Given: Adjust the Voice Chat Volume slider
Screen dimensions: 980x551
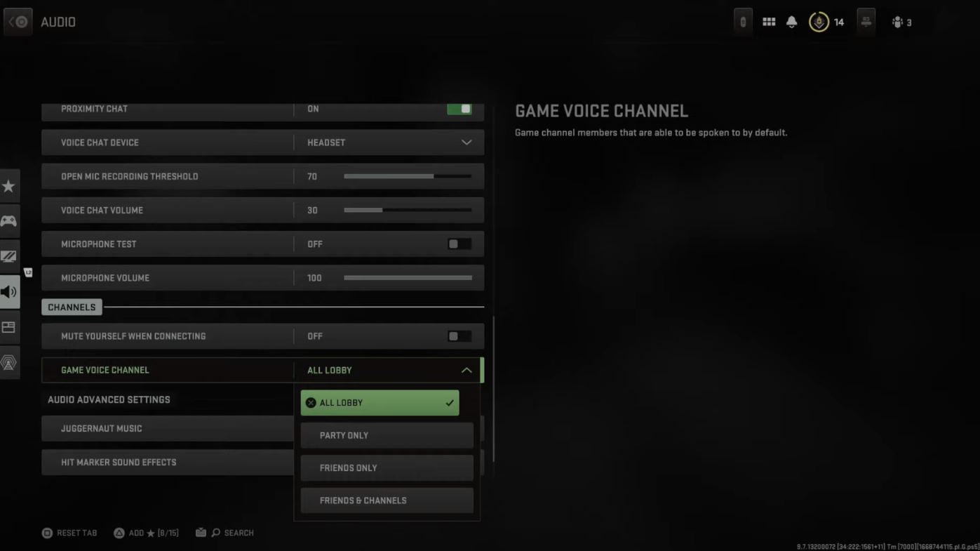Looking at the screenshot, I should 382,211.
